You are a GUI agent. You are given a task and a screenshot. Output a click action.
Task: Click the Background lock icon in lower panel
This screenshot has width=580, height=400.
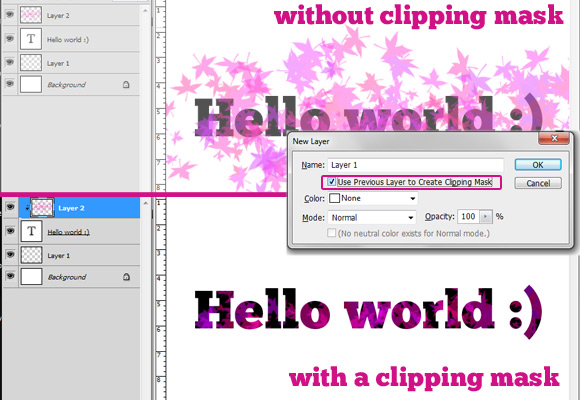[x=127, y=277]
